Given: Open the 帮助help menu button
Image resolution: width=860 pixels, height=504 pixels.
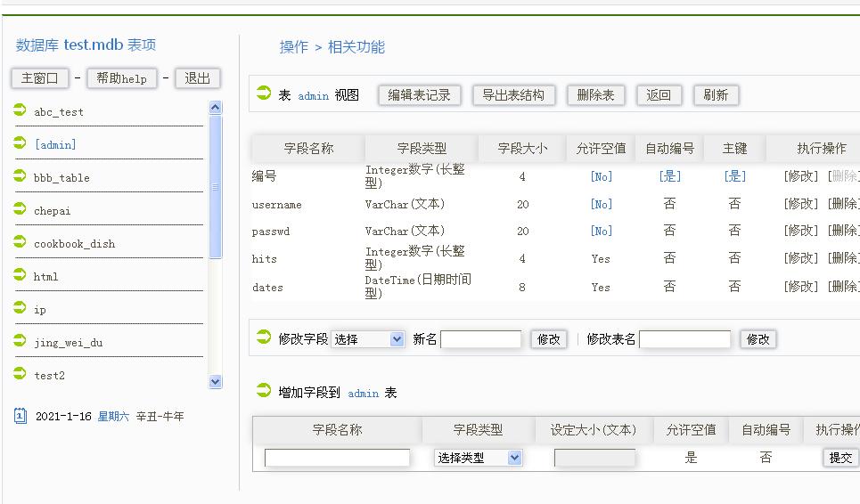Looking at the screenshot, I should coord(121,78).
